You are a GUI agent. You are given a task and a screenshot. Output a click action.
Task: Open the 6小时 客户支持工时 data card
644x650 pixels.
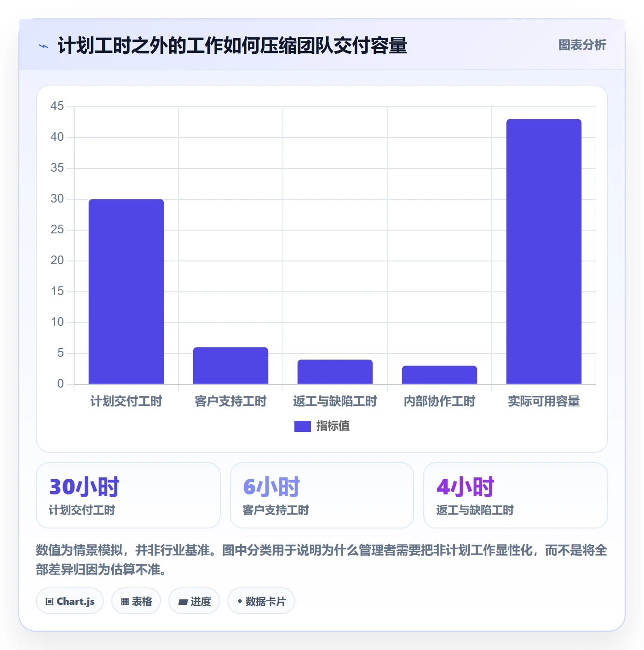322,495
